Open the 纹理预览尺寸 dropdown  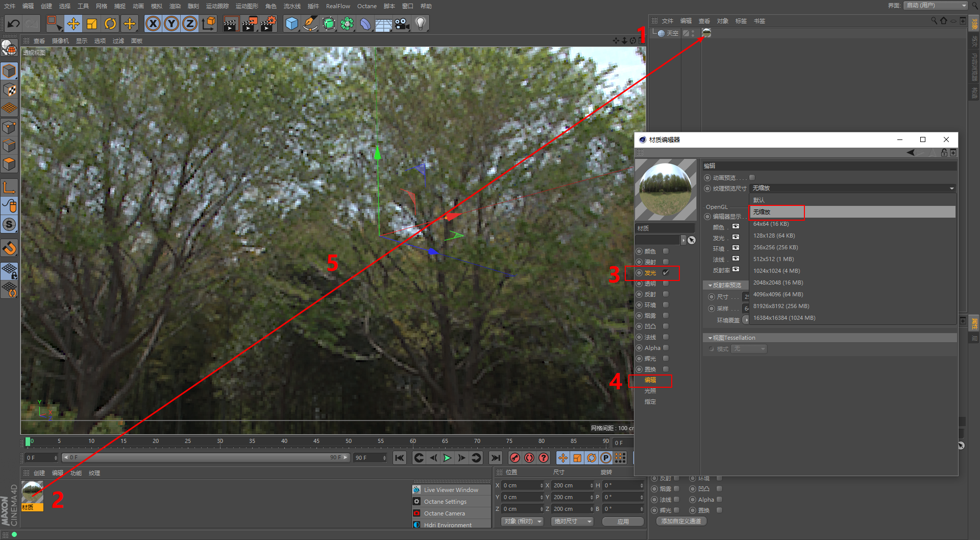click(852, 189)
